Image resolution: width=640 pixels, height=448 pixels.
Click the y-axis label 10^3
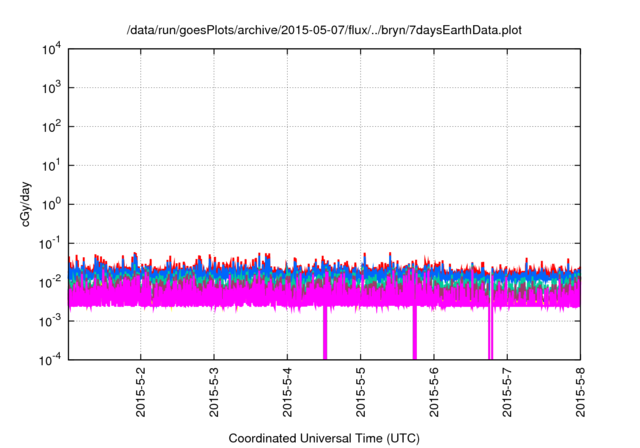pos(51,87)
